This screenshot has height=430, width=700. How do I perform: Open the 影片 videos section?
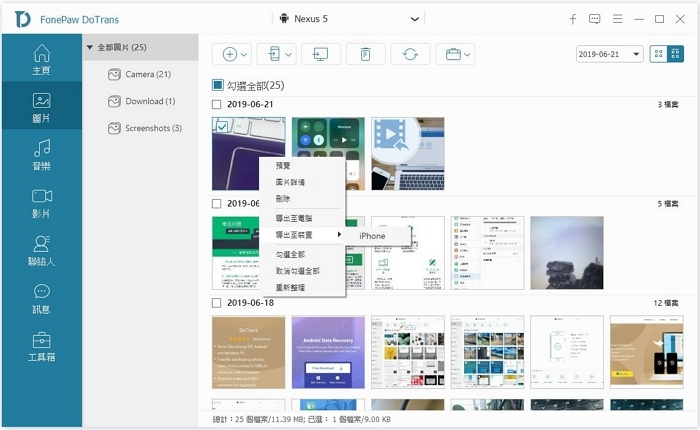coord(42,203)
